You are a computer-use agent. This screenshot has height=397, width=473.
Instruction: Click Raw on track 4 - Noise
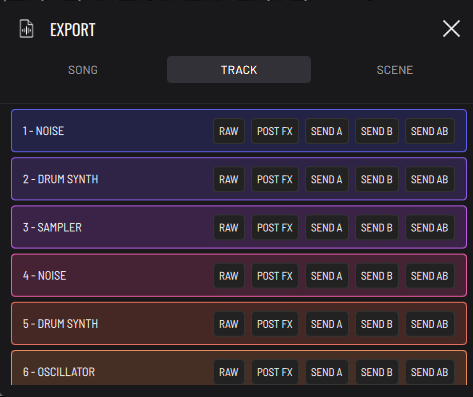(x=229, y=276)
